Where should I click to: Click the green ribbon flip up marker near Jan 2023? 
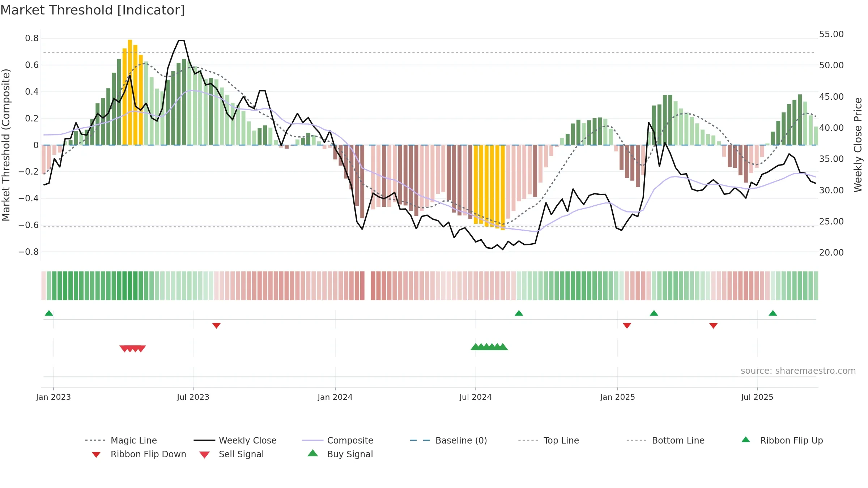[x=49, y=313]
